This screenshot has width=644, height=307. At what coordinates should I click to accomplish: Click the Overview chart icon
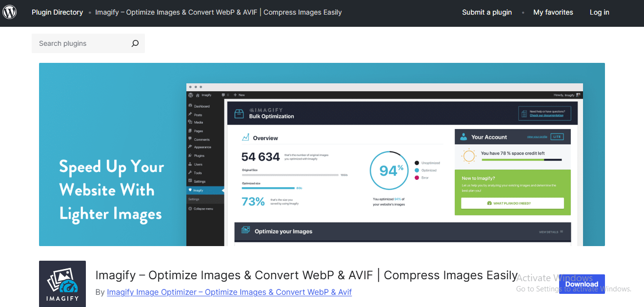pyautogui.click(x=246, y=137)
